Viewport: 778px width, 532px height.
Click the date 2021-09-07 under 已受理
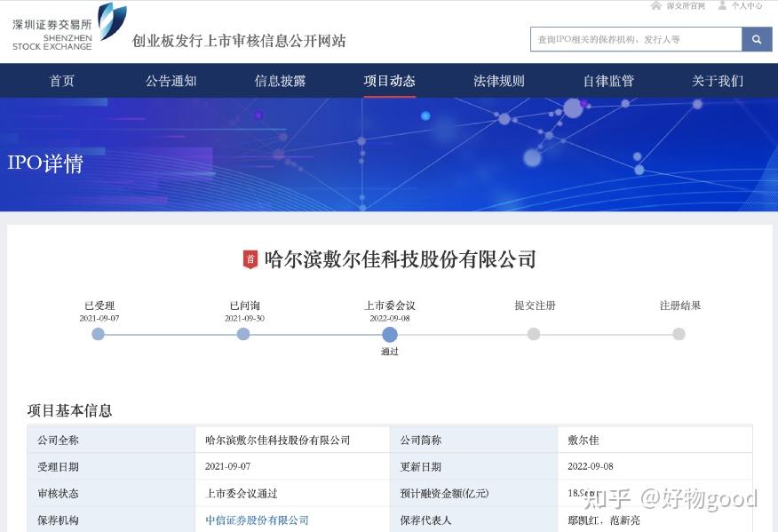click(99, 318)
